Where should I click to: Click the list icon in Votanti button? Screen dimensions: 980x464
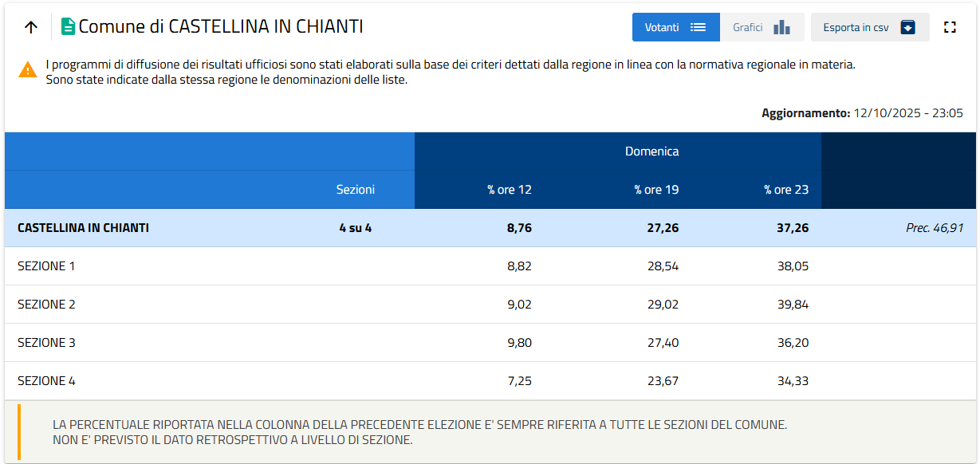click(698, 27)
